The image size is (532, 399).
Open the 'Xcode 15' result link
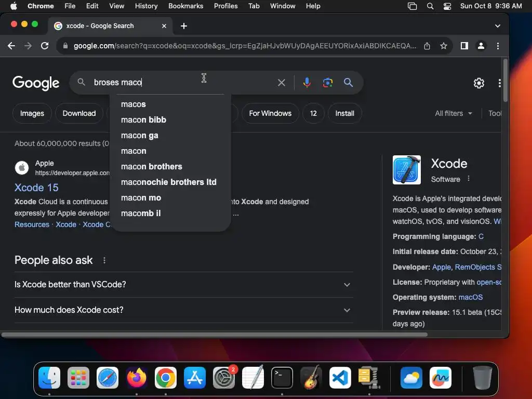tap(36, 188)
